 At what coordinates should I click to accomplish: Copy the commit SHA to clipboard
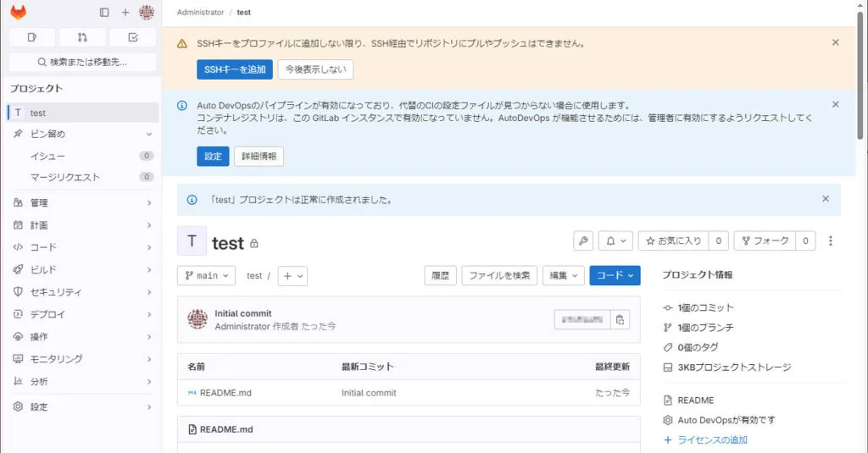621,319
